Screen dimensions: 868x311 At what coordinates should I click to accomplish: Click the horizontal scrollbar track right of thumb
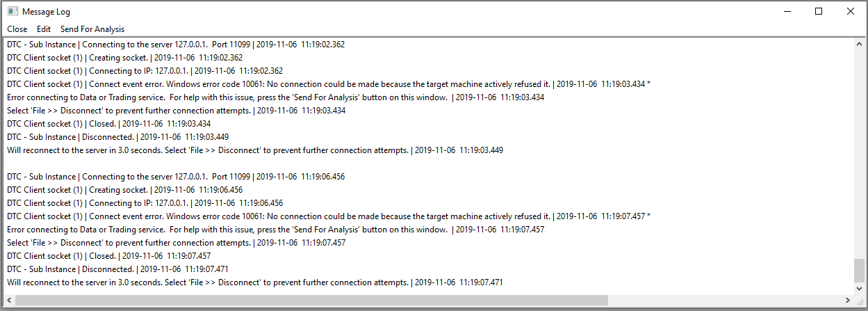723,300
